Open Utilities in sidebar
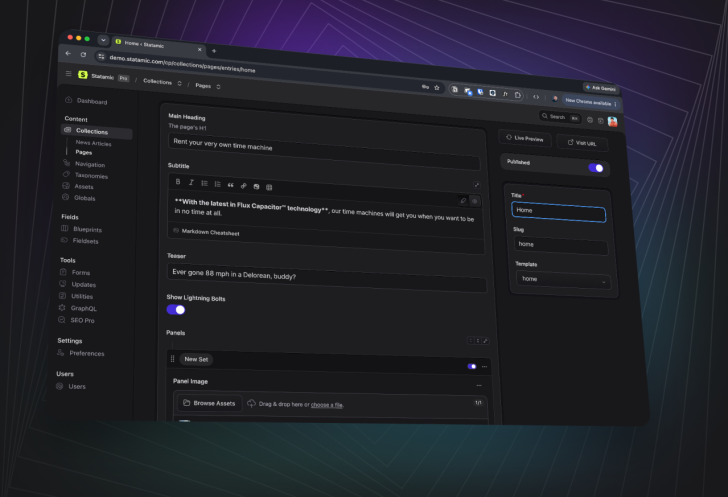 pyautogui.click(x=76, y=296)
